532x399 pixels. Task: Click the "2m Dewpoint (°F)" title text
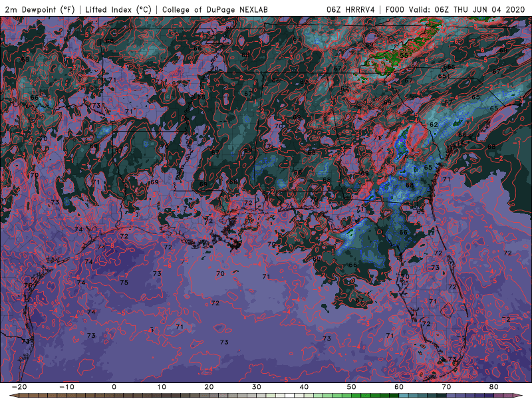40,9
